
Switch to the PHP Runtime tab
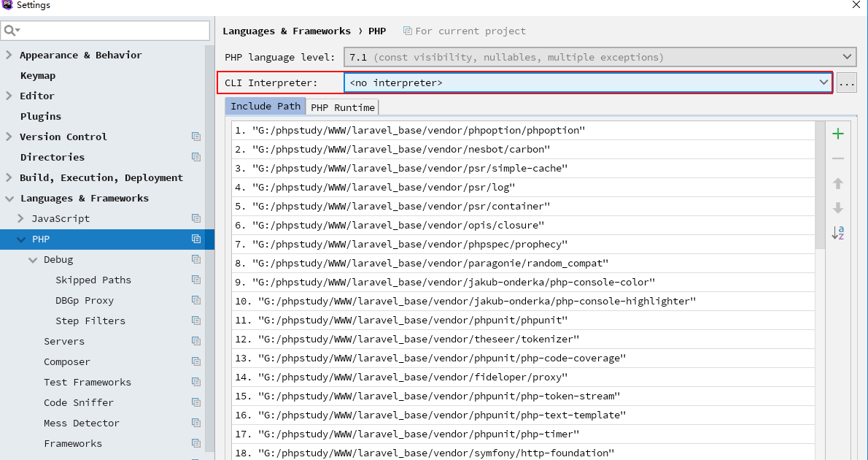tap(342, 107)
